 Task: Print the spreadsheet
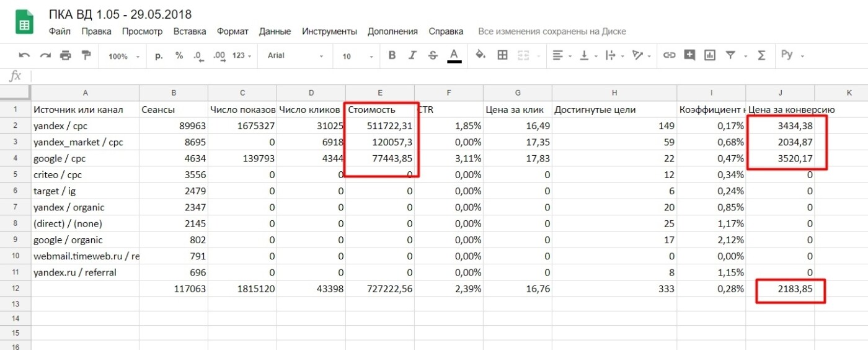66,55
